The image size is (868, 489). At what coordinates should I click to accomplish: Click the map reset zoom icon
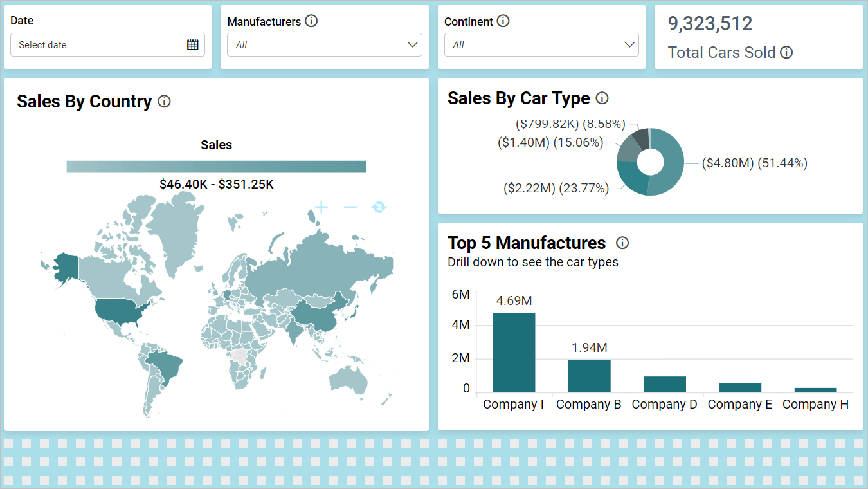(x=379, y=207)
